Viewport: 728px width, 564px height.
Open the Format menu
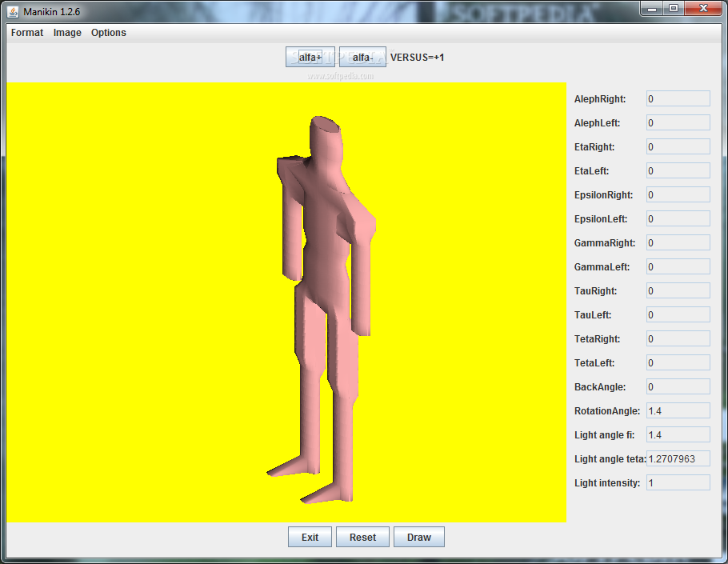click(27, 33)
